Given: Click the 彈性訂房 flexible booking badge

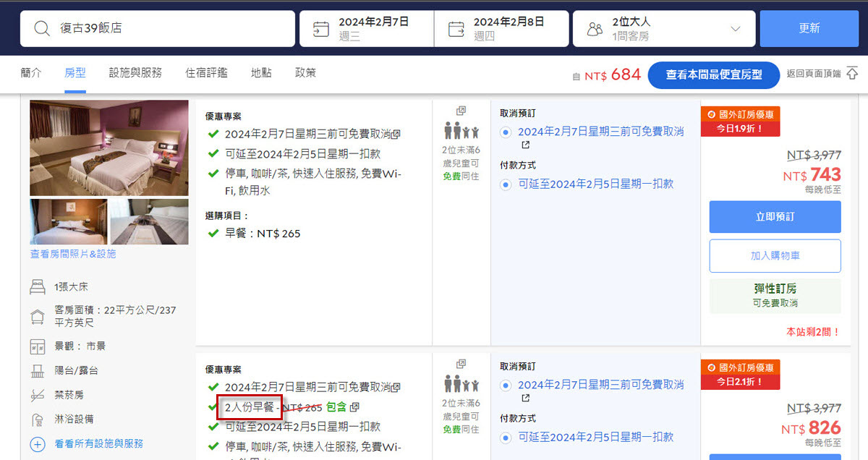Looking at the screenshot, I should point(775,295).
